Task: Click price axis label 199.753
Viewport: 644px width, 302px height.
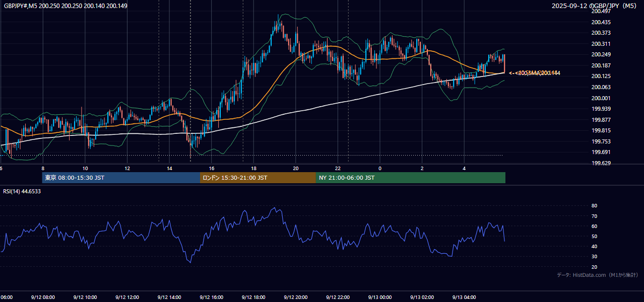Action: point(601,141)
